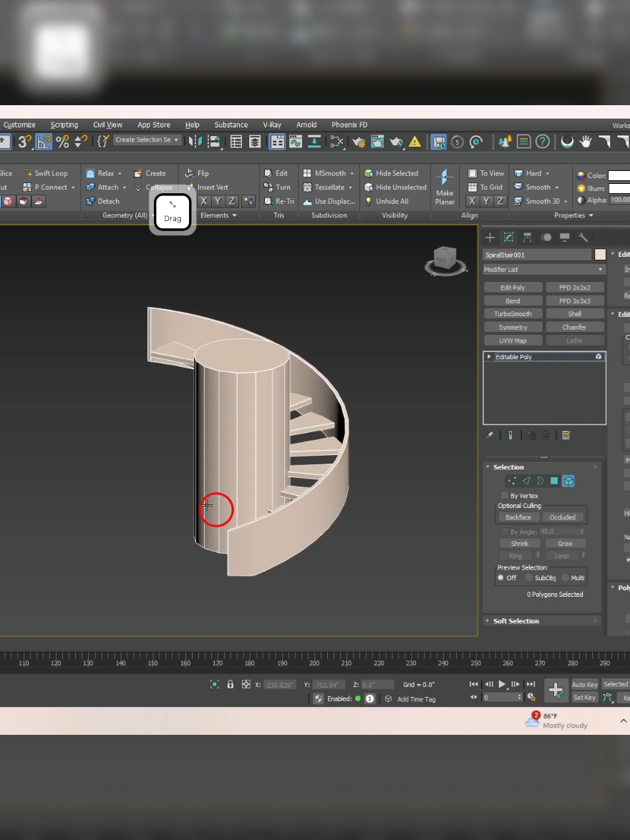Image resolution: width=630 pixels, height=840 pixels.
Task: Select the Vertex sub-object mode icon
Action: pyautogui.click(x=512, y=480)
